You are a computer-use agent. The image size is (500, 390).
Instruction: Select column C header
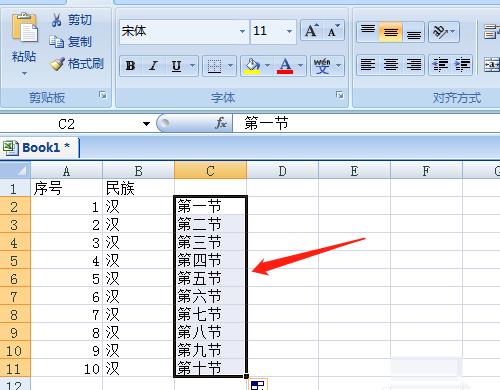pos(210,171)
